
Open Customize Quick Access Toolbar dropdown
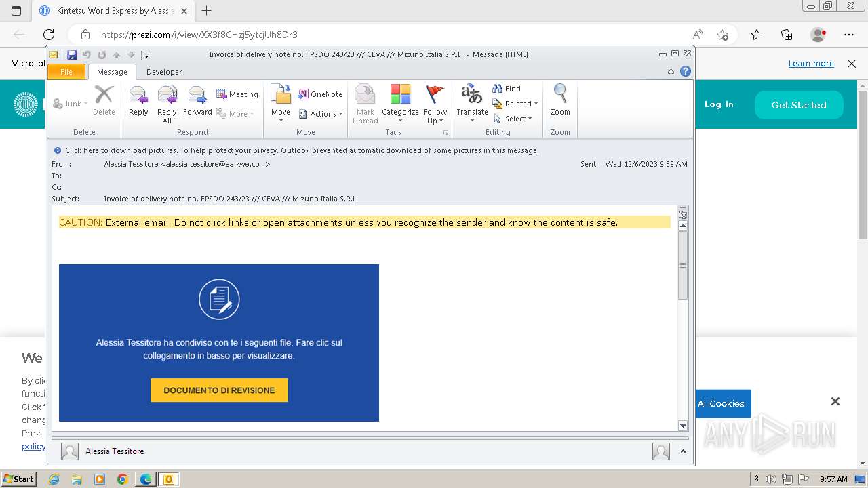point(146,55)
